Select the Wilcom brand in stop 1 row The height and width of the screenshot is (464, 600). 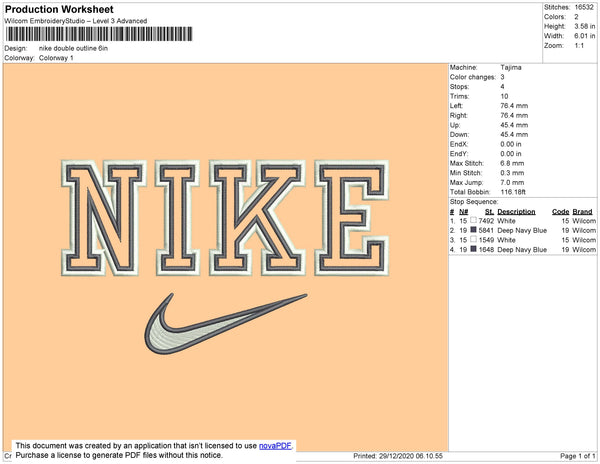(584, 221)
